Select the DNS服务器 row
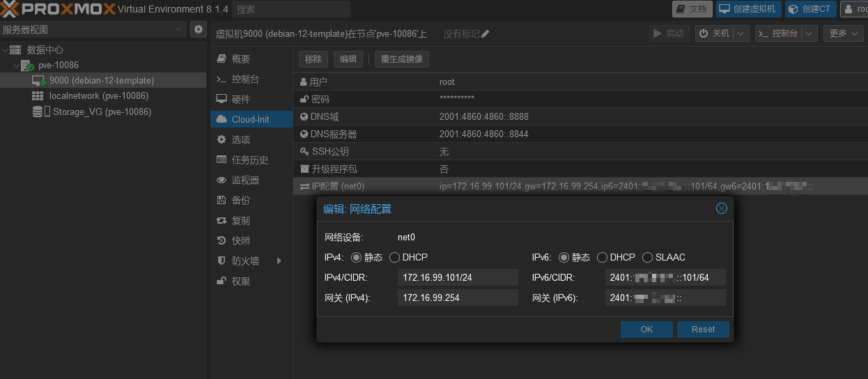Viewport: 868px width, 379px height. [x=580, y=134]
